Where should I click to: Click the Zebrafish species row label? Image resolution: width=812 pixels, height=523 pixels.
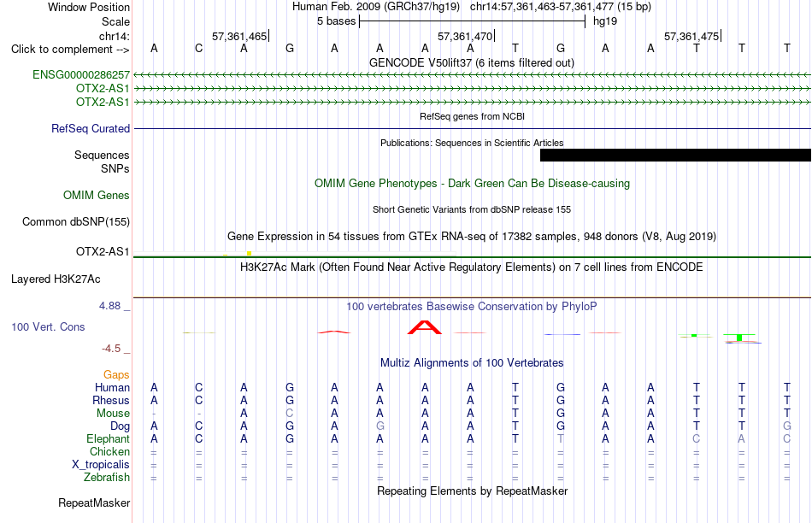107,477
